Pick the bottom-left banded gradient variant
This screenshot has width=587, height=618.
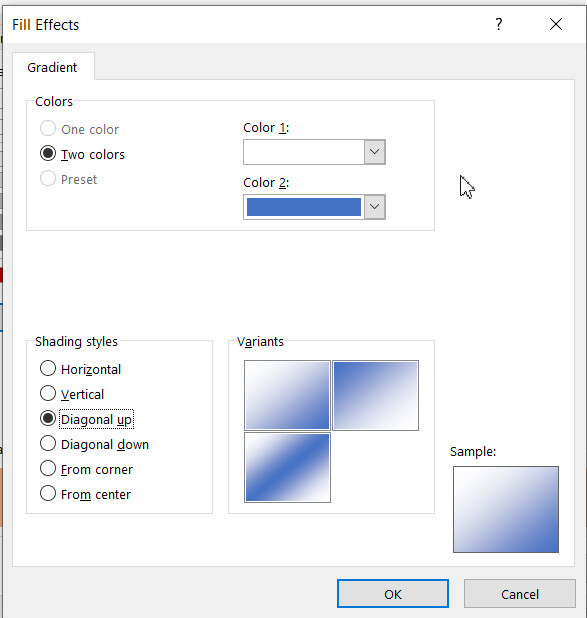(287, 467)
